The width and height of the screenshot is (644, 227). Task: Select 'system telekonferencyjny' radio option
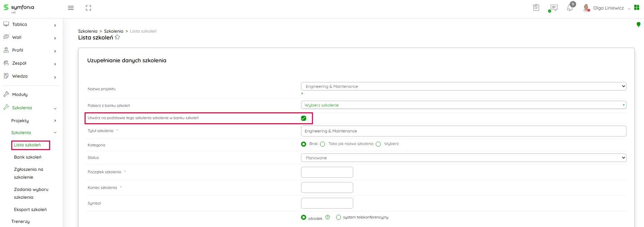pyautogui.click(x=339, y=217)
